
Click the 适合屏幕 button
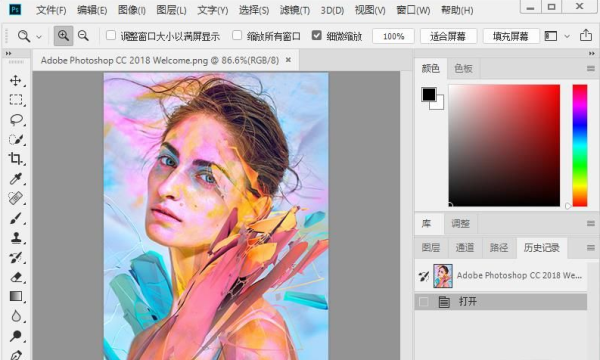(x=448, y=36)
